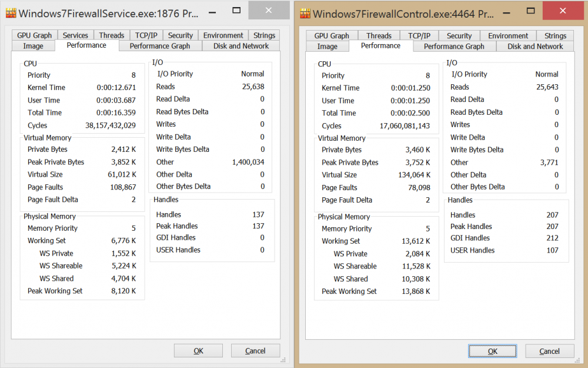Switch to Image tab in FirewallService window
Image resolution: width=588 pixels, height=368 pixels.
pyautogui.click(x=33, y=46)
